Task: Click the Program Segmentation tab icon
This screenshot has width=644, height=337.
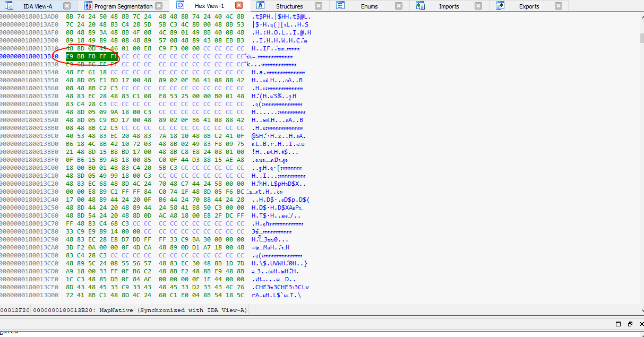Action: coord(87,6)
